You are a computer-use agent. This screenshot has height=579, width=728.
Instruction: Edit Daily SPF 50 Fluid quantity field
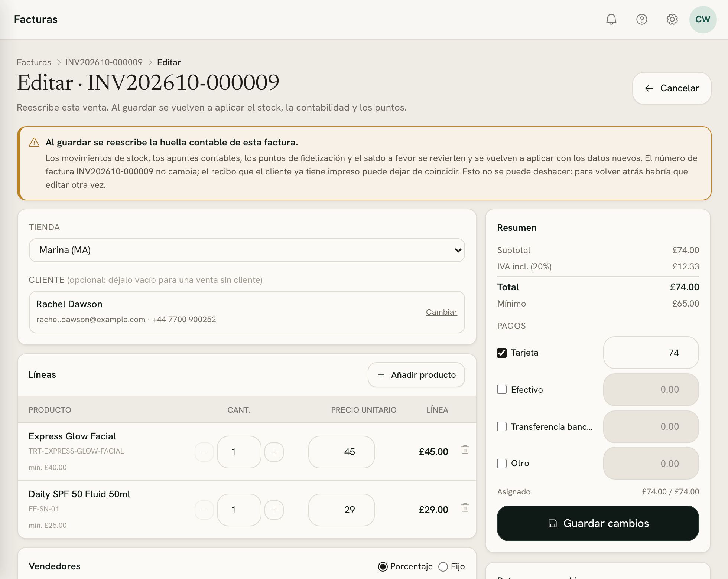(x=239, y=510)
